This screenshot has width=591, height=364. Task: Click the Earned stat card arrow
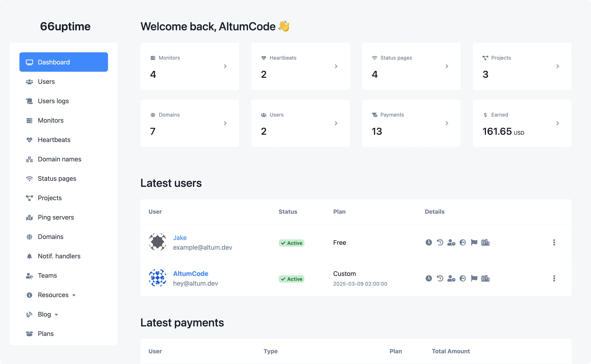coord(558,123)
